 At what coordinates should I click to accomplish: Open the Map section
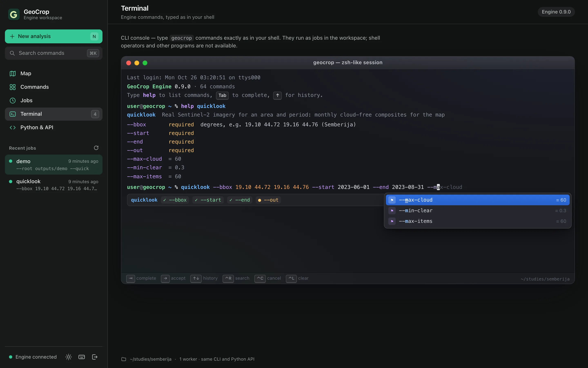53,74
